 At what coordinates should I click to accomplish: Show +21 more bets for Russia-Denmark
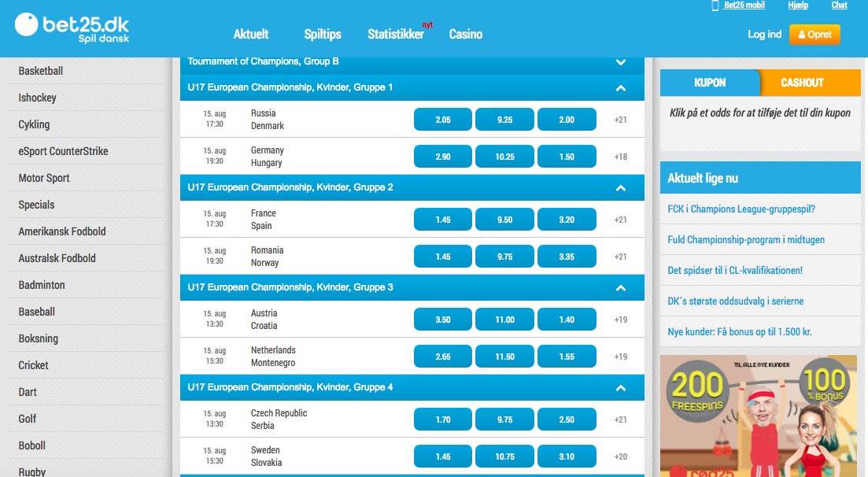pyautogui.click(x=621, y=120)
